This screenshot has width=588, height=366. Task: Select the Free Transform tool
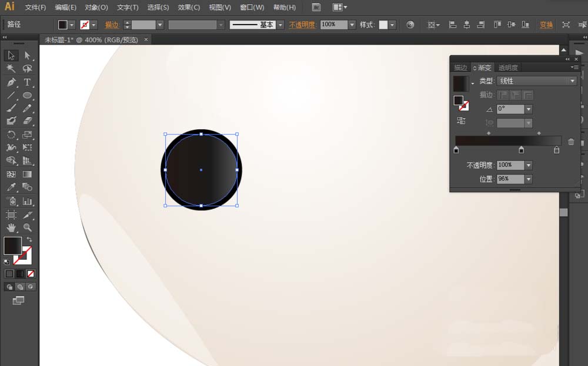[x=28, y=147]
